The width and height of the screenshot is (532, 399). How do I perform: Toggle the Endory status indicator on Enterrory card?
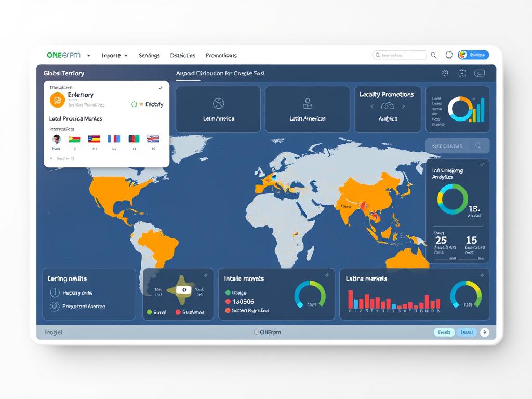tap(135, 104)
